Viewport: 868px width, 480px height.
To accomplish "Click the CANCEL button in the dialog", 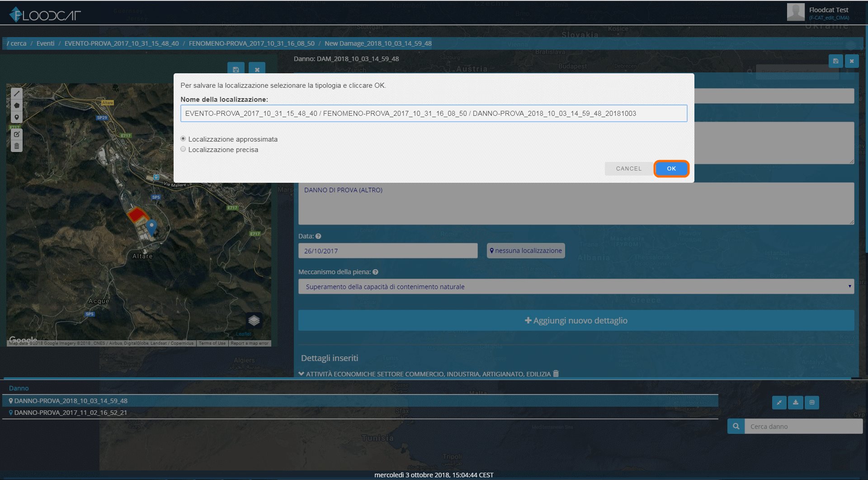I will 628,168.
